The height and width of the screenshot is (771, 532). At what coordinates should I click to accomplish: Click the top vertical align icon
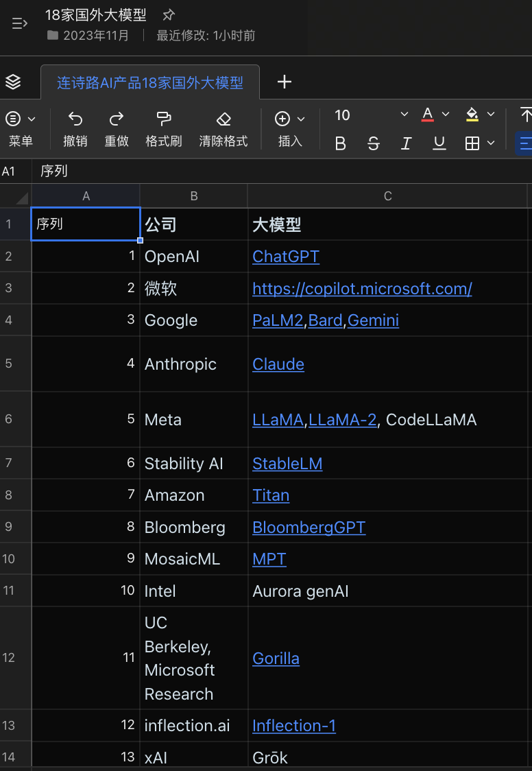pyautogui.click(x=526, y=115)
